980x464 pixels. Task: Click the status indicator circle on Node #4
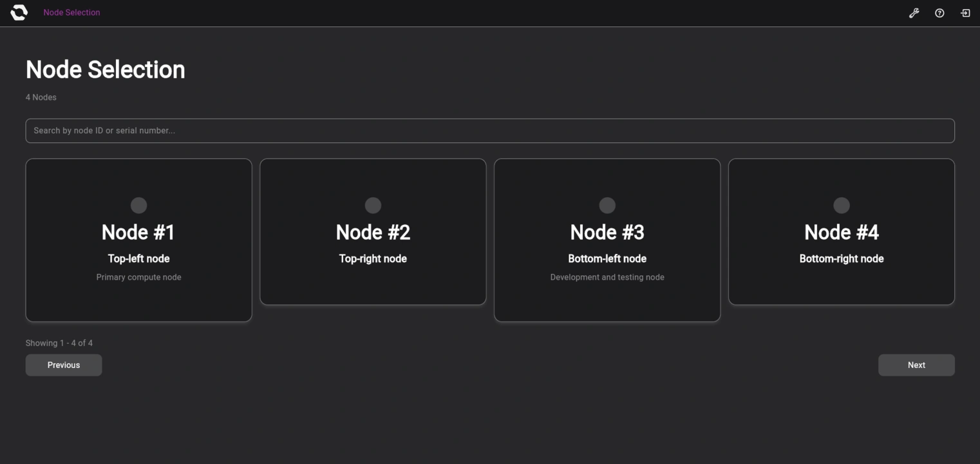click(841, 205)
